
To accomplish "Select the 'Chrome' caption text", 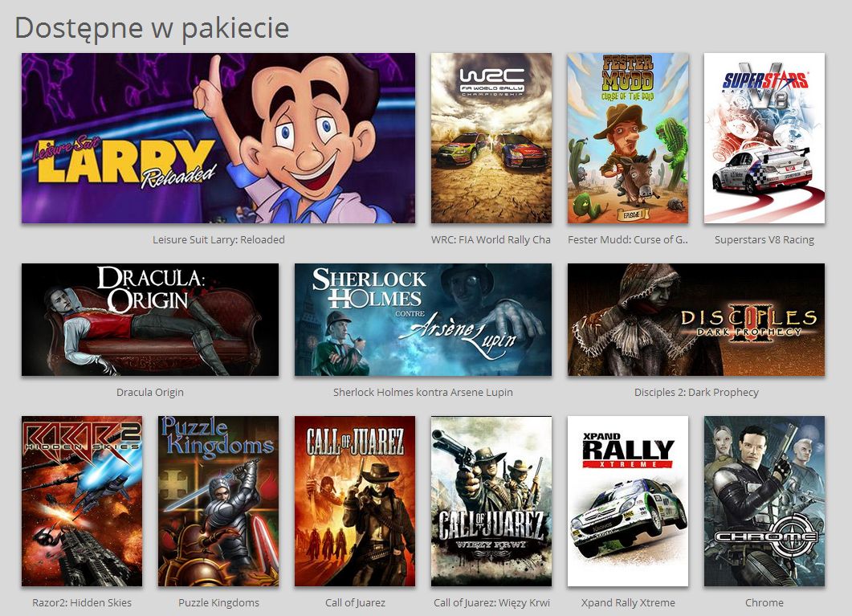I will 764,602.
